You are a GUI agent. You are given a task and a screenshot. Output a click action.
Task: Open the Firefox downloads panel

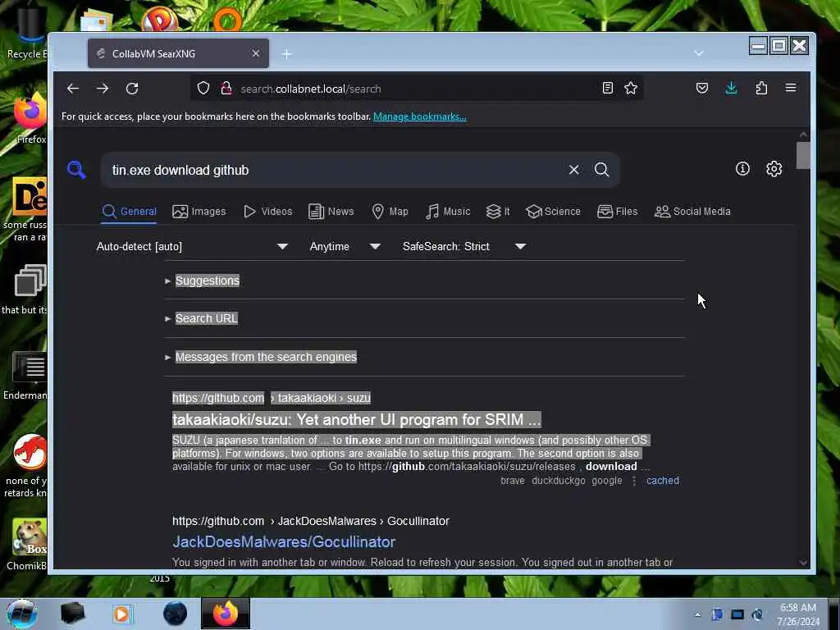(x=731, y=89)
